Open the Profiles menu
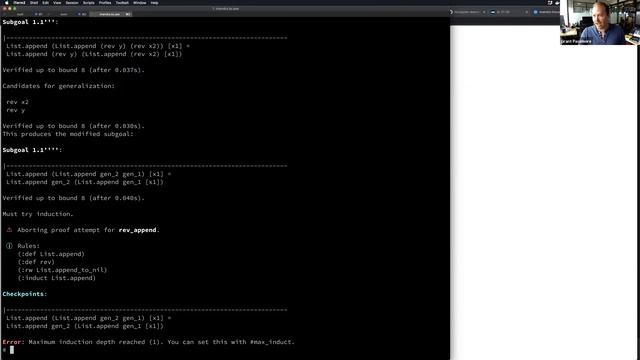Image resolution: width=640 pixels, height=360 pixels. [x=105, y=2]
